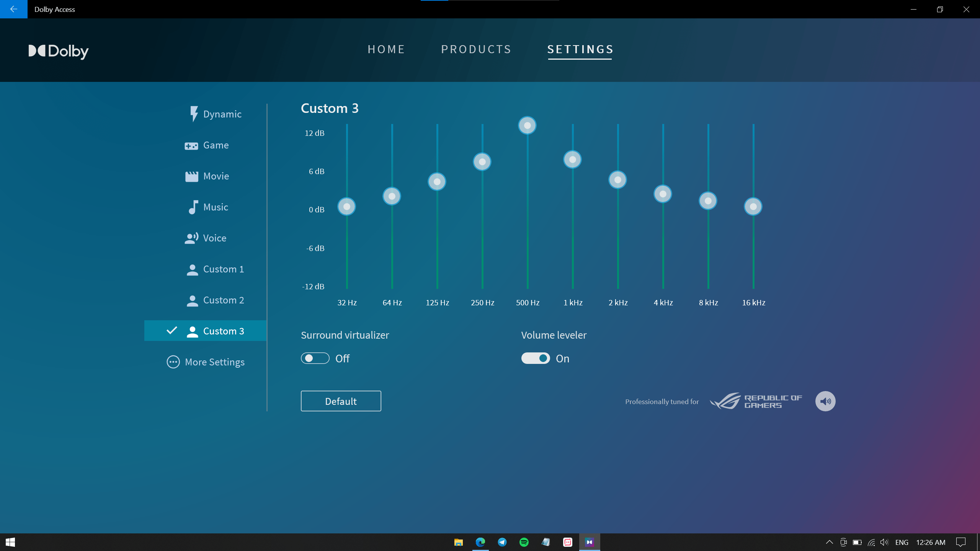Choose the Game controller preset
980x551 pixels.
[207, 145]
